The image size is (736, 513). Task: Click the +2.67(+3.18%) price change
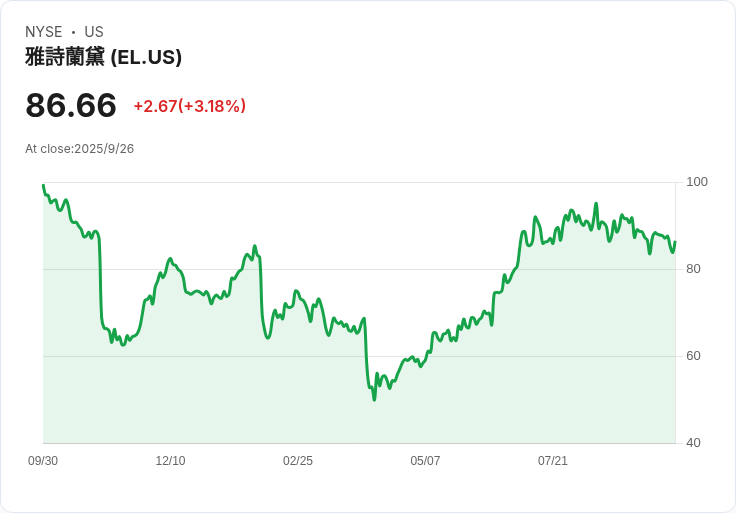click(189, 106)
